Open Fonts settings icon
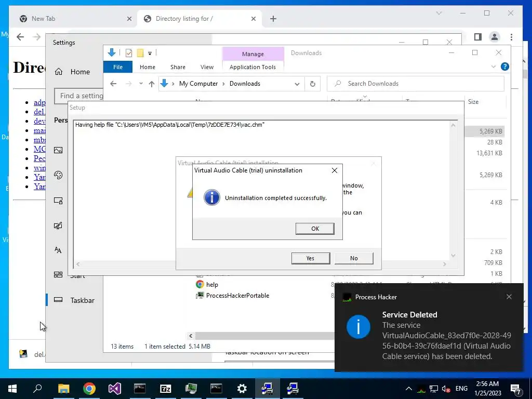Image resolution: width=532 pixels, height=399 pixels. click(58, 250)
